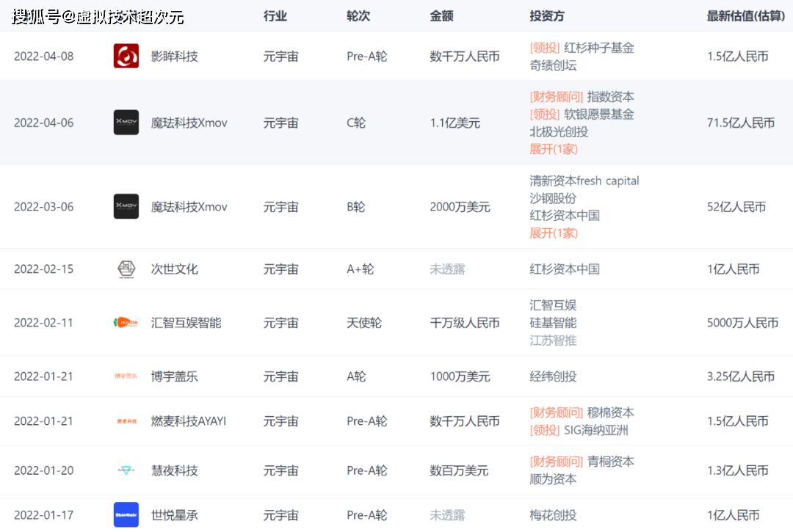This screenshot has height=532, width=793.
Task: Select the 汇智互娱智能 company logo
Action: tap(126, 322)
